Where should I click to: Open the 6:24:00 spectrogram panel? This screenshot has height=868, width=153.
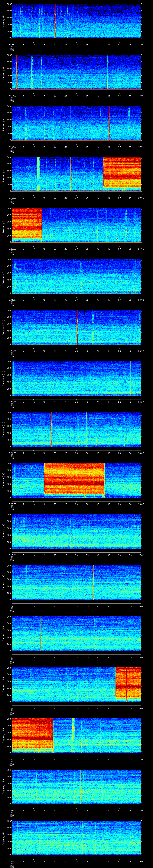click(76, 429)
